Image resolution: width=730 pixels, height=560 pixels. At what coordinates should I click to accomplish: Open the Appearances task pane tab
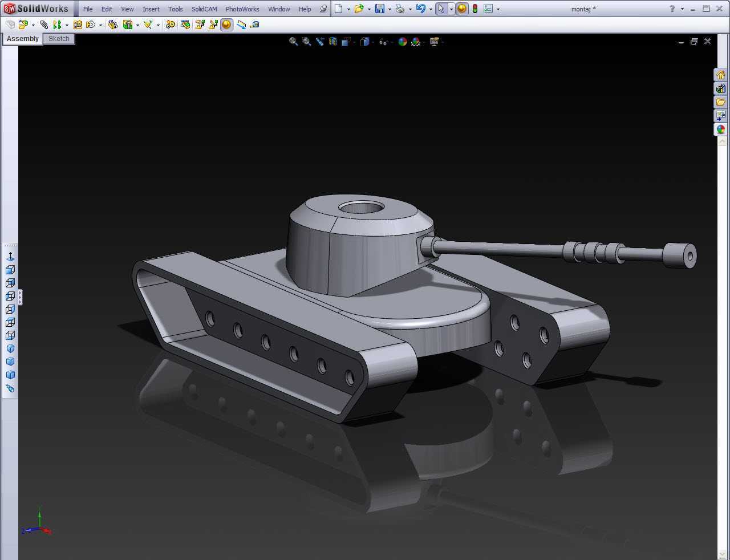coord(721,129)
